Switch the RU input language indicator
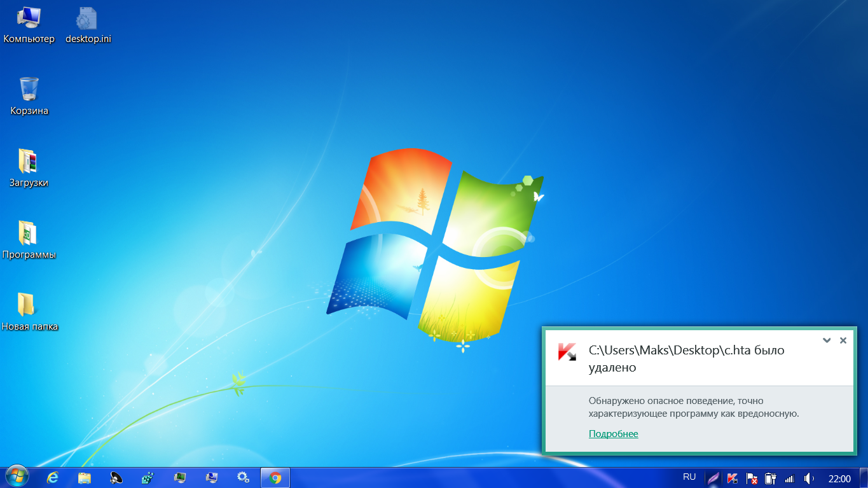 coord(689,477)
